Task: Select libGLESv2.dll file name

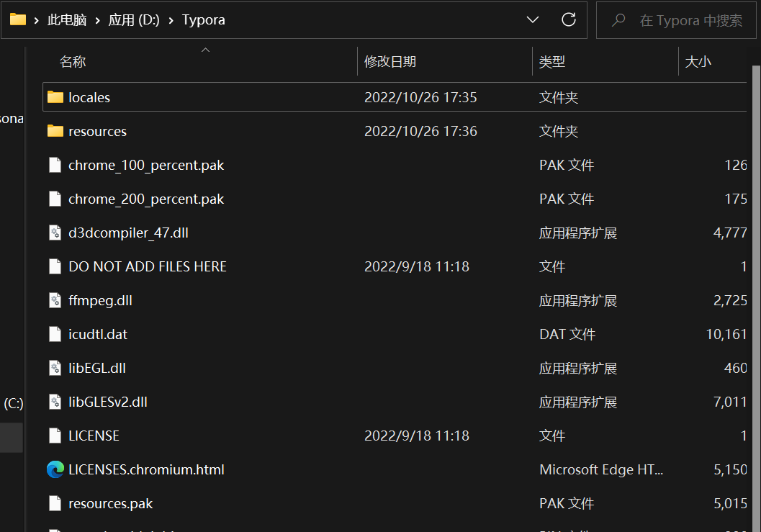Action: coord(108,402)
